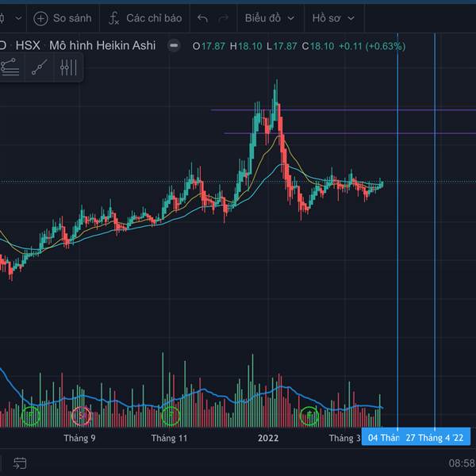Collapse the legend using minus button
The image size is (476, 476).
point(174,46)
